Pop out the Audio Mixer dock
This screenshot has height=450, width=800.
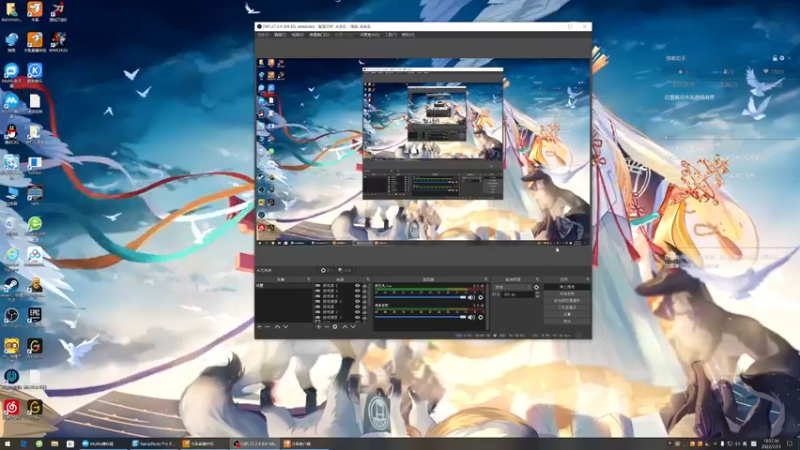[486, 279]
